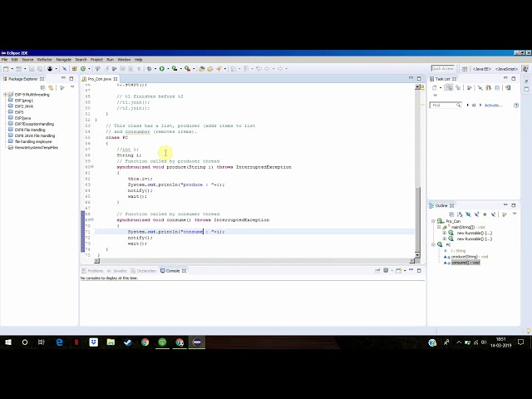Switch to the Declaration tab
532x399 pixels.
[144, 271]
